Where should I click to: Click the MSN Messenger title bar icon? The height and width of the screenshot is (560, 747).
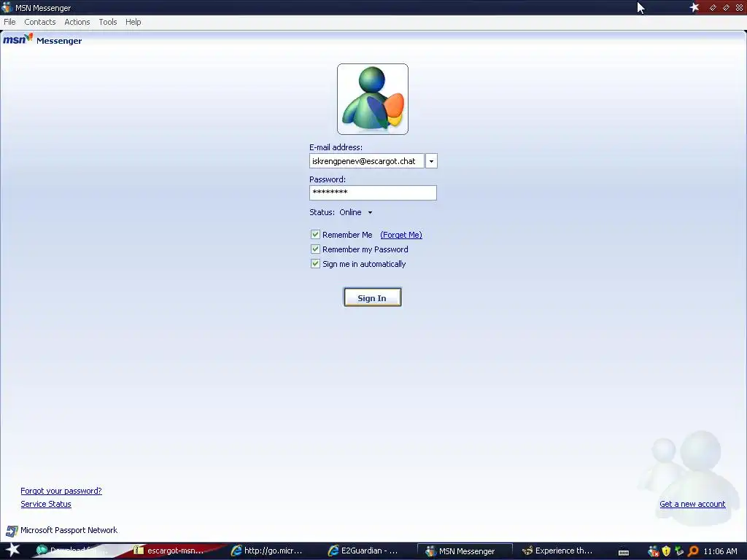pos(7,7)
